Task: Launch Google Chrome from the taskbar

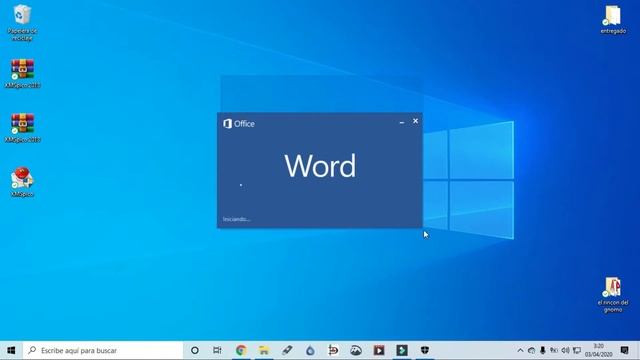Action: [x=241, y=350]
